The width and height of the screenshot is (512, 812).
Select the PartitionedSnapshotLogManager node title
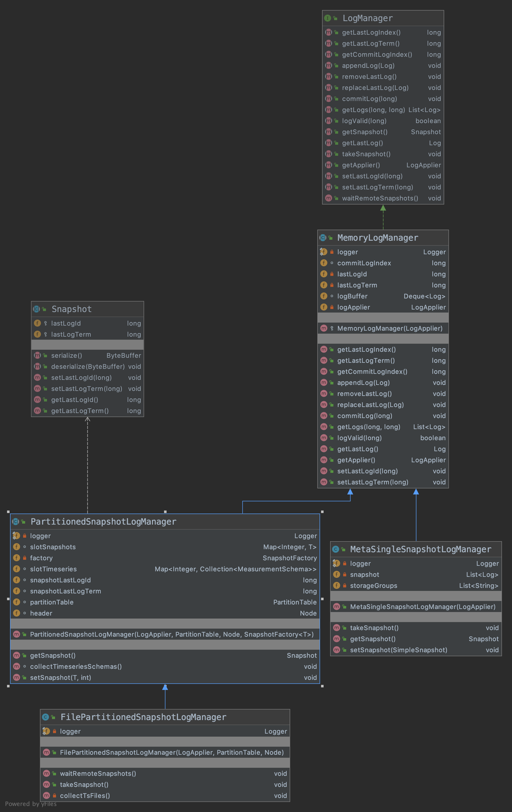pos(104,522)
